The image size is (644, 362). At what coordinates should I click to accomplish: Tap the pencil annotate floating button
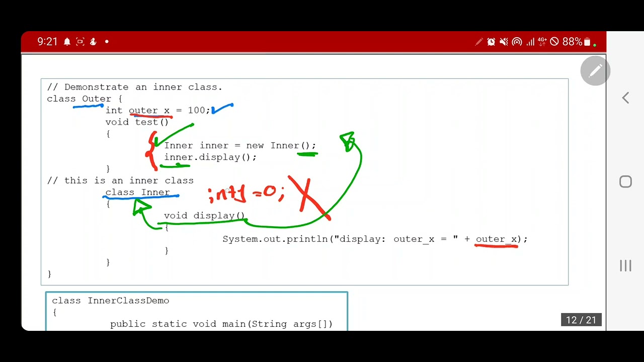click(x=595, y=71)
